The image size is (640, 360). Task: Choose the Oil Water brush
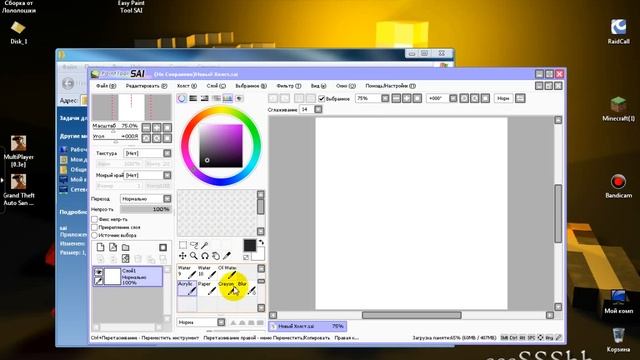click(x=227, y=271)
